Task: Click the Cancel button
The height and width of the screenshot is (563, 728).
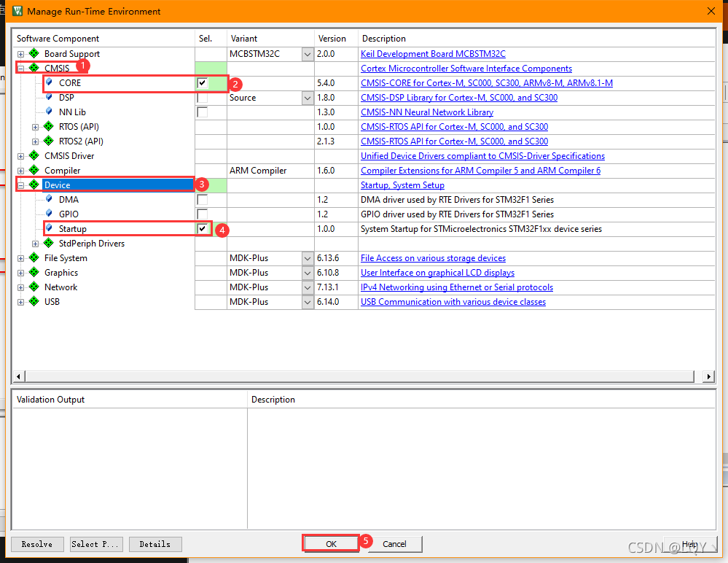Action: click(394, 543)
